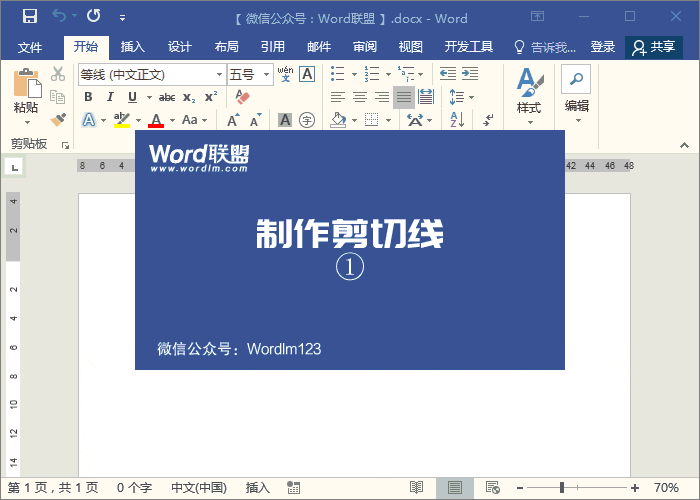The image size is (700, 500).
Task: Align text right
Action: (x=382, y=97)
